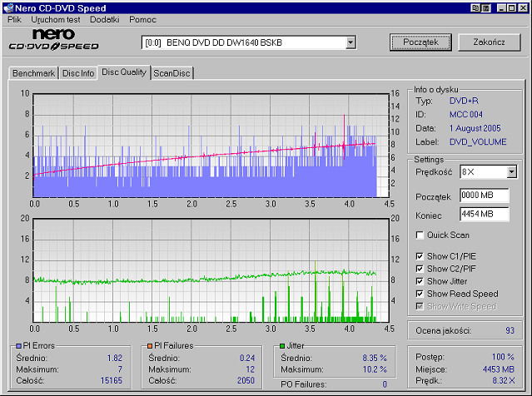Switch to the ScanDisc tab
Viewport: 532px width, 396px height.
pos(172,73)
